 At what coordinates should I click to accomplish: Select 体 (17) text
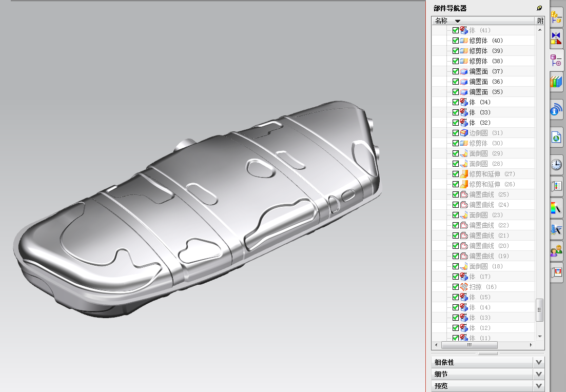[x=480, y=277]
